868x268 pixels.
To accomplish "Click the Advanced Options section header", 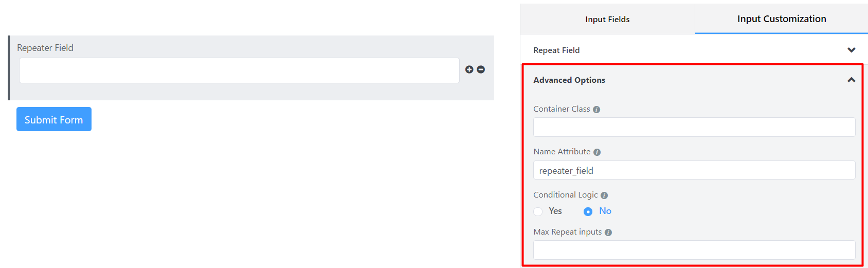I will pyautogui.click(x=569, y=80).
